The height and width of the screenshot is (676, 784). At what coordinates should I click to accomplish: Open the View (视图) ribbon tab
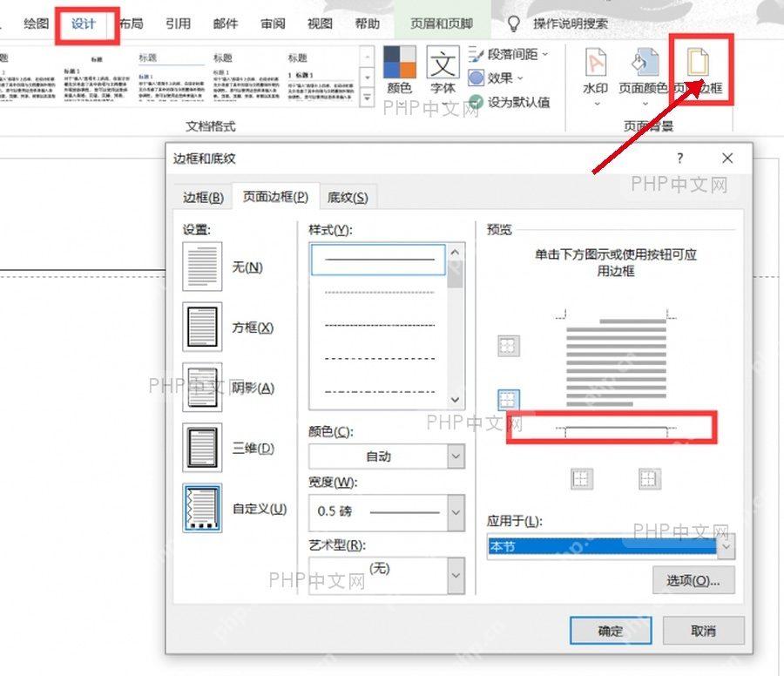(320, 24)
